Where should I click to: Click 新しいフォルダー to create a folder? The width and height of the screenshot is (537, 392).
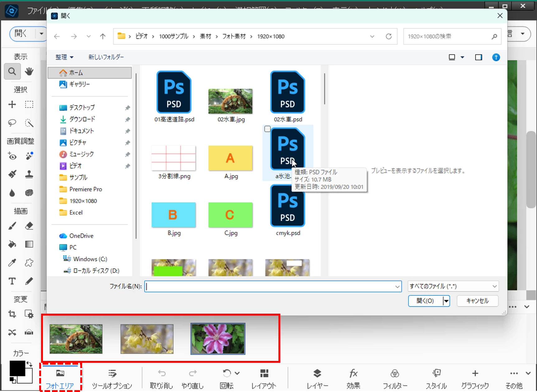pyautogui.click(x=106, y=57)
